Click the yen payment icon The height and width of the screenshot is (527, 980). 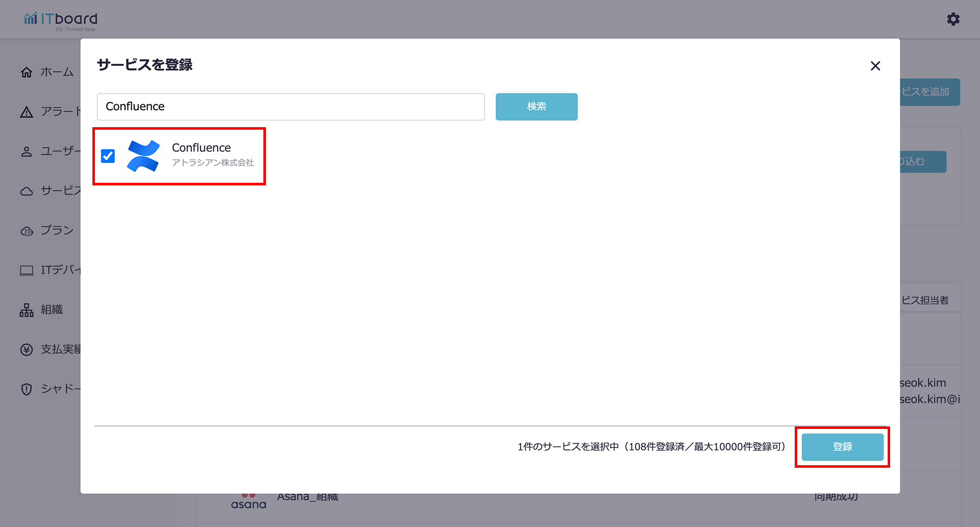(27, 350)
